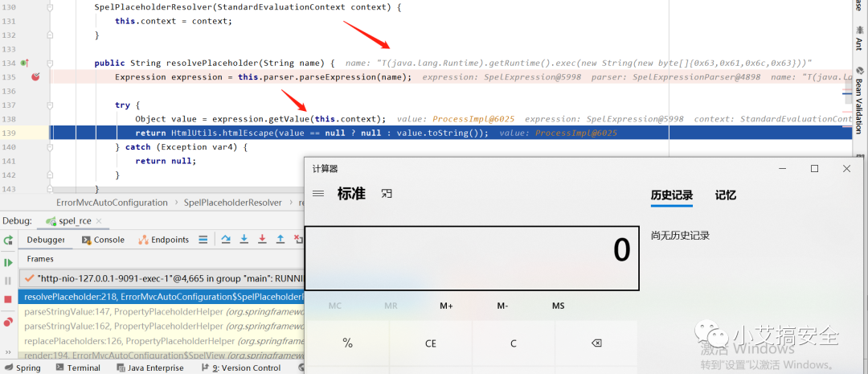The image size is (868, 374).
Task: Click the debugger layout settings lines icon
Action: 203,240
